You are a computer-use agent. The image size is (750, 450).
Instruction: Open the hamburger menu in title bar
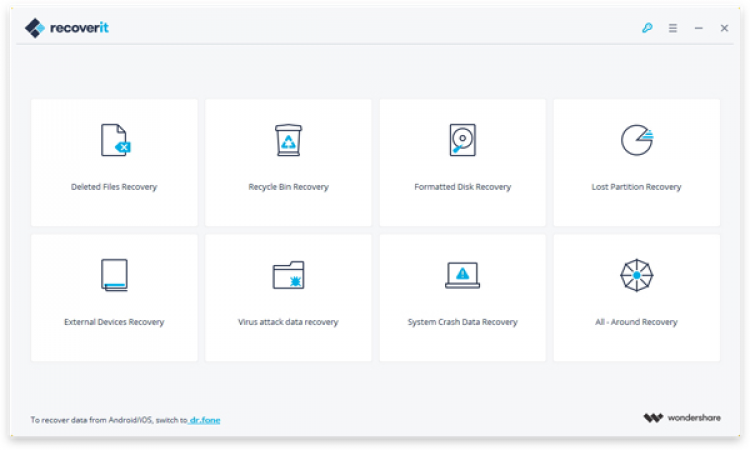pyautogui.click(x=673, y=28)
